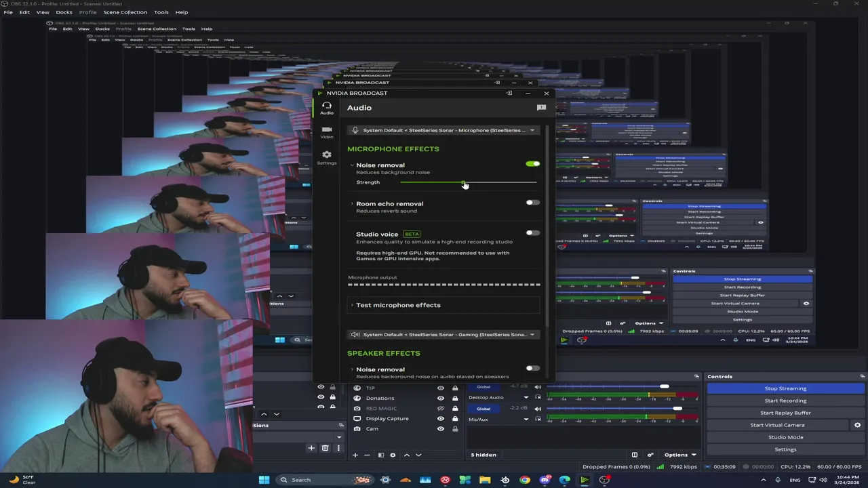This screenshot has width=868, height=488.
Task: Hide the Cam source with eye icon
Action: click(x=441, y=428)
